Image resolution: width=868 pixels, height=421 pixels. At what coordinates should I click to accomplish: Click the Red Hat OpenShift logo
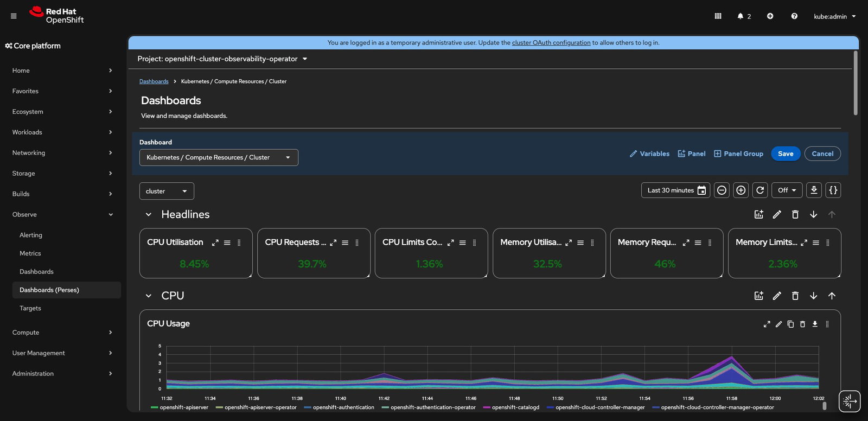(x=56, y=15)
